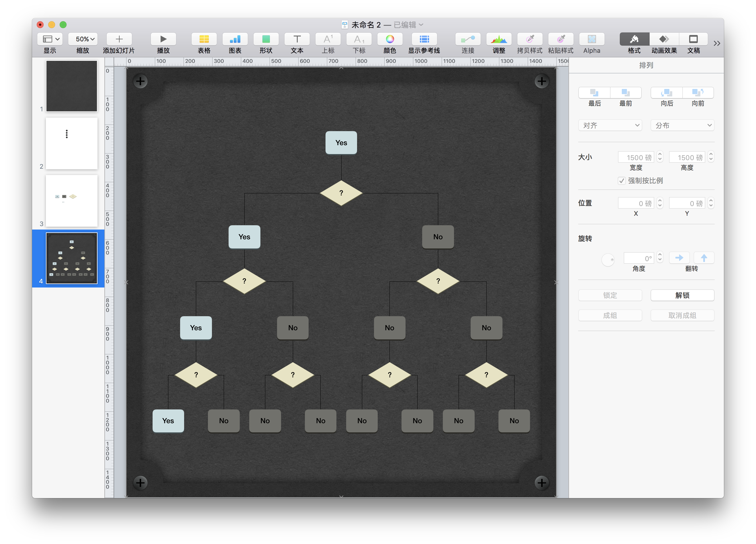This screenshot has height=544, width=756.
Task: Click the Copy Style eyedropper icon
Action: [x=530, y=39]
